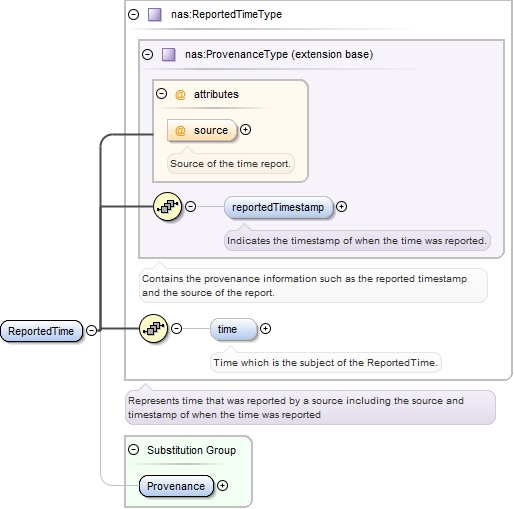The width and height of the screenshot is (514, 509).
Task: Select the ReportedTime root element
Action: pyautogui.click(x=41, y=331)
